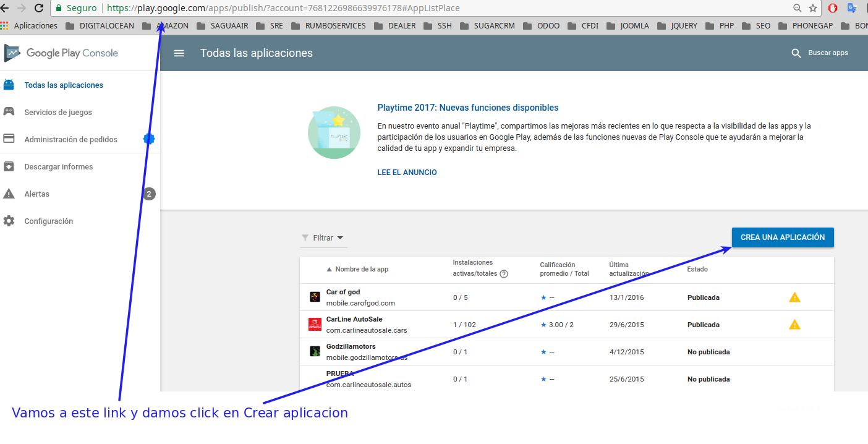Open the JQUERY bookmarks folder
Screen dimensions: 868x444
(x=677, y=26)
